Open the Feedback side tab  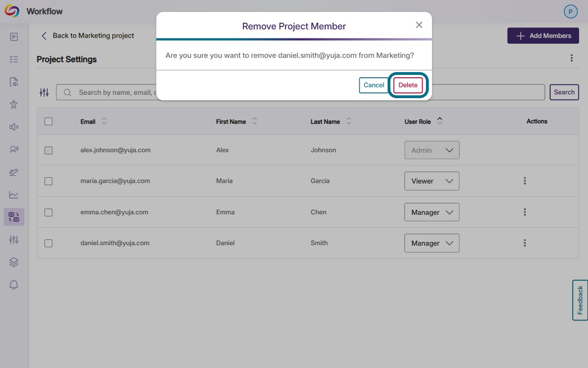click(580, 300)
